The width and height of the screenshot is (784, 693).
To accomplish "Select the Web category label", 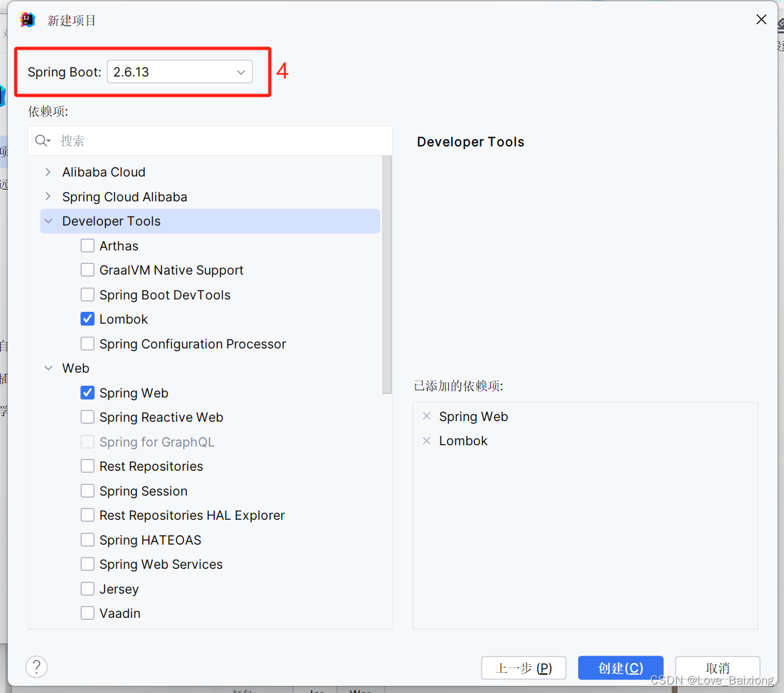I will [76, 368].
